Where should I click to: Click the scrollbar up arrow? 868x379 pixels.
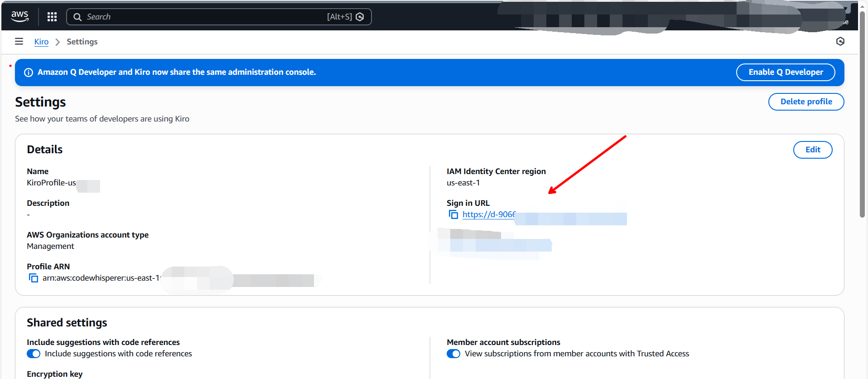(862, 6)
